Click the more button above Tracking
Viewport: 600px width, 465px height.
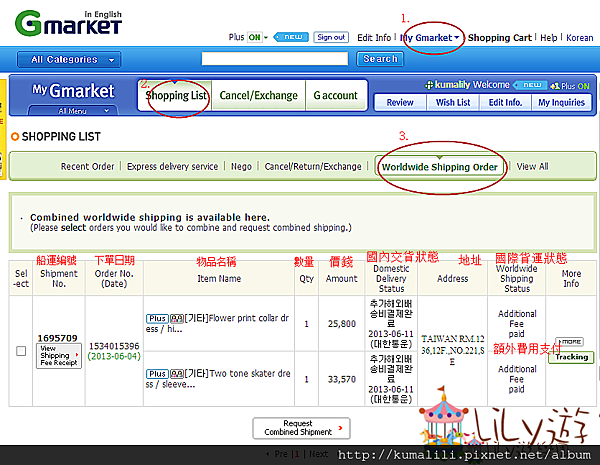pyautogui.click(x=569, y=341)
